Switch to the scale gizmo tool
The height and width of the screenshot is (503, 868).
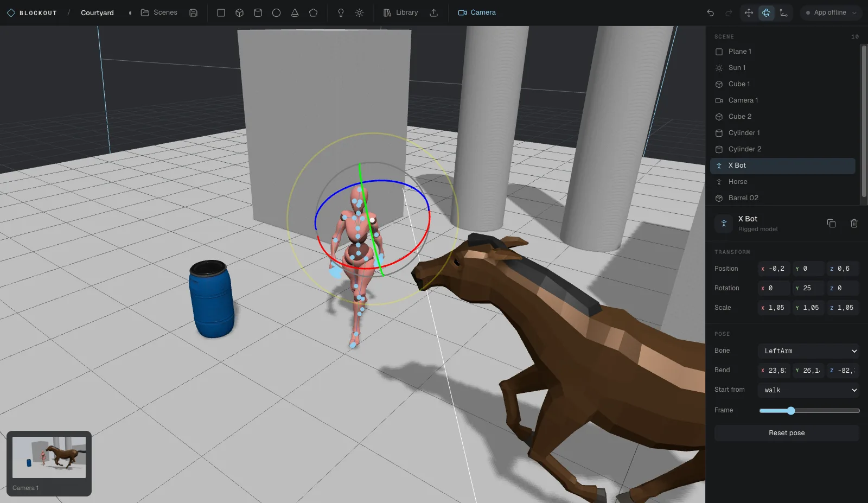coord(783,12)
